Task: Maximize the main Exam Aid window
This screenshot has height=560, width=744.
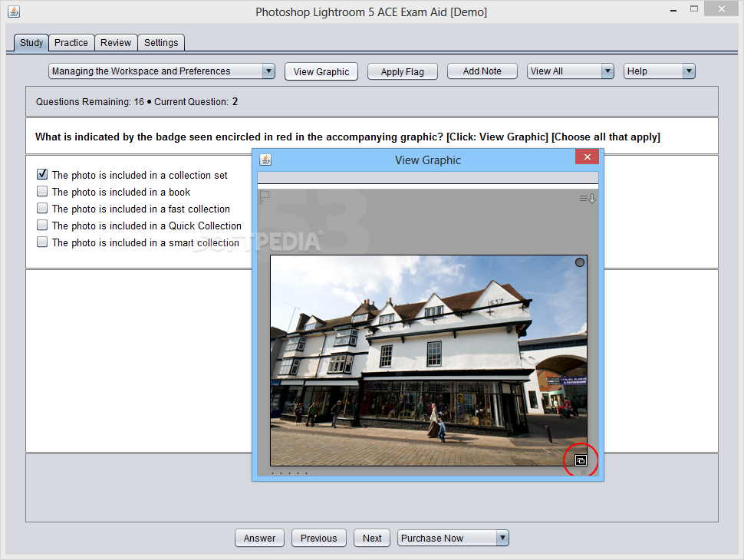Action: (694, 8)
